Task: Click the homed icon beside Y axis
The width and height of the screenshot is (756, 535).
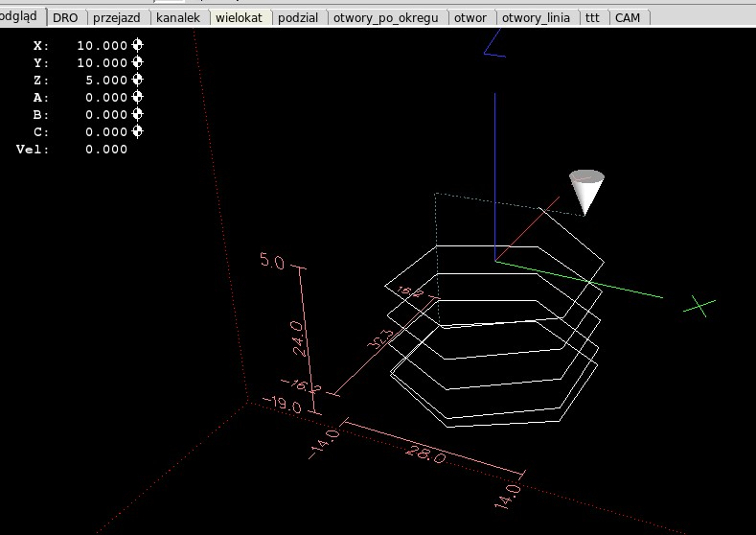Action: pyautogui.click(x=137, y=62)
